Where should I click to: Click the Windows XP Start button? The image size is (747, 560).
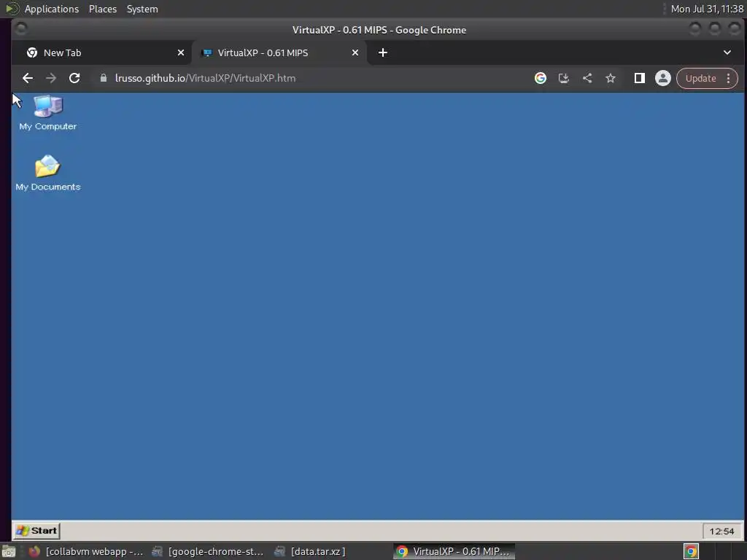coord(36,531)
